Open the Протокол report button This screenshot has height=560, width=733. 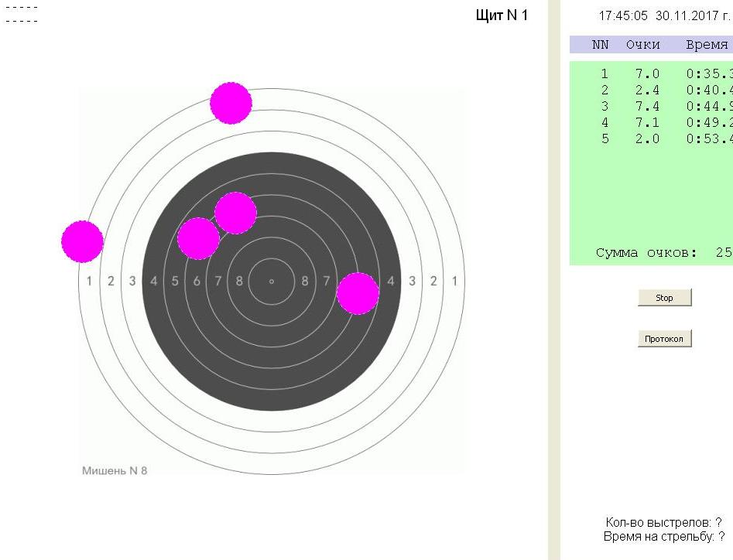[664, 339]
